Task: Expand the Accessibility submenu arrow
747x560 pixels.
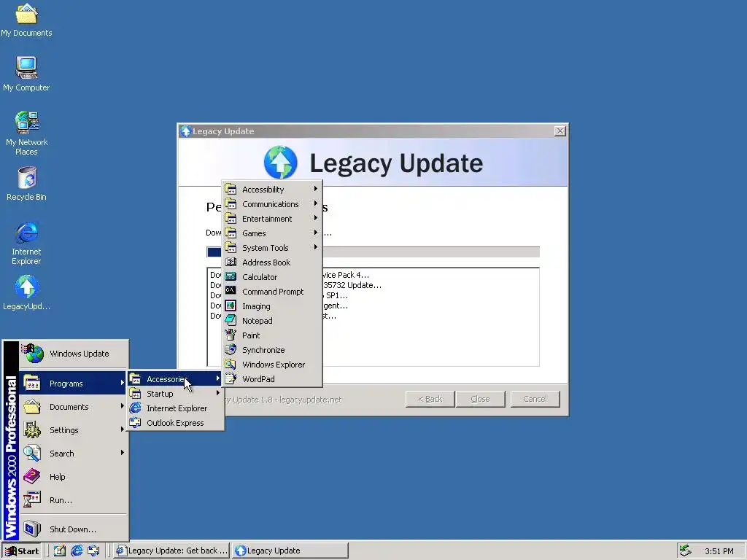Action: tap(315, 189)
